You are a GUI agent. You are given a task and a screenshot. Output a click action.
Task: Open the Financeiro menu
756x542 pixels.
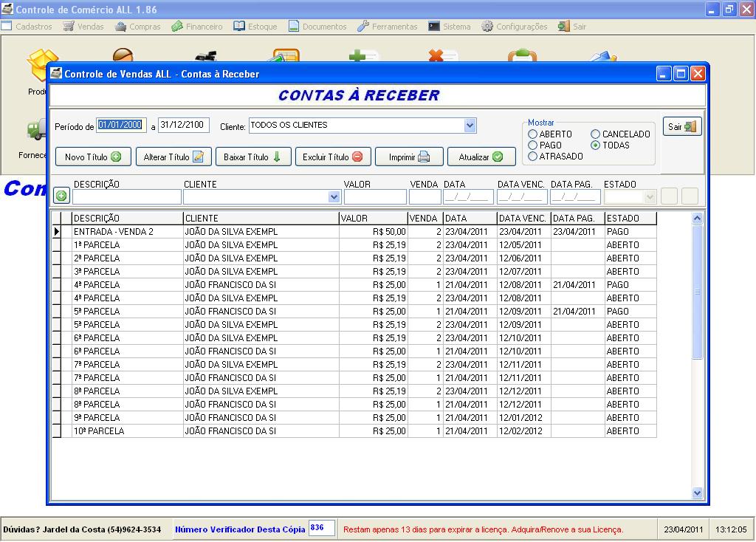pos(197,27)
